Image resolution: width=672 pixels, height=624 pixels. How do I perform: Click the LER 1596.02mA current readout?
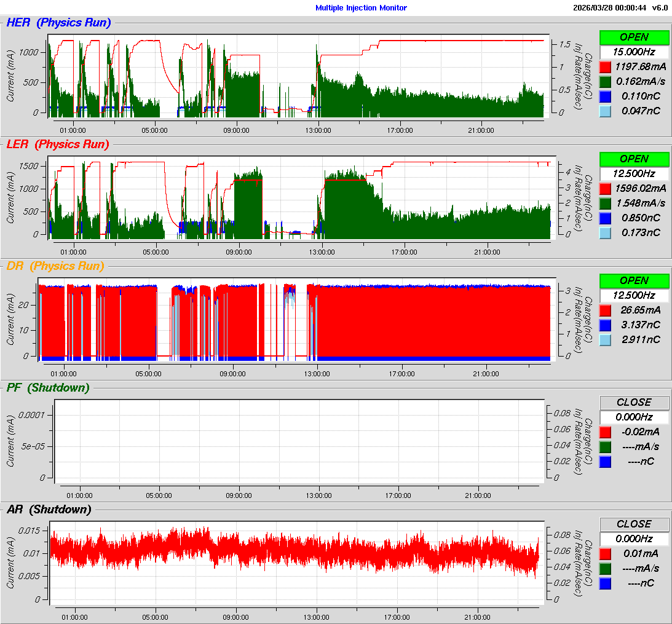[x=641, y=188]
